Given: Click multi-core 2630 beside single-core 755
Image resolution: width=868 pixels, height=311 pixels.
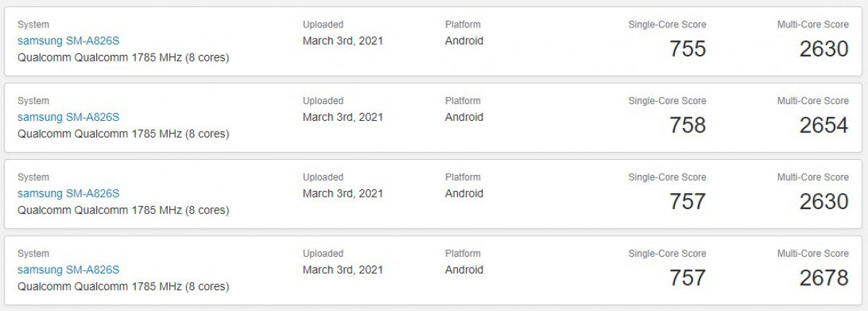Looking at the screenshot, I should [824, 49].
